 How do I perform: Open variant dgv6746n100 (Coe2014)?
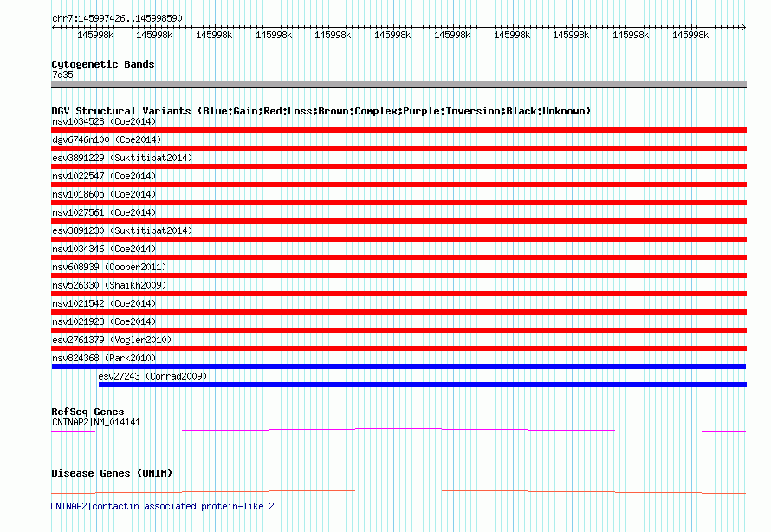107,139
